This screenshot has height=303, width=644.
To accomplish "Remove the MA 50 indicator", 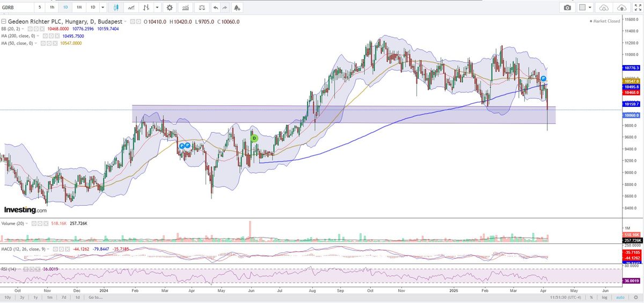I will (55, 43).
